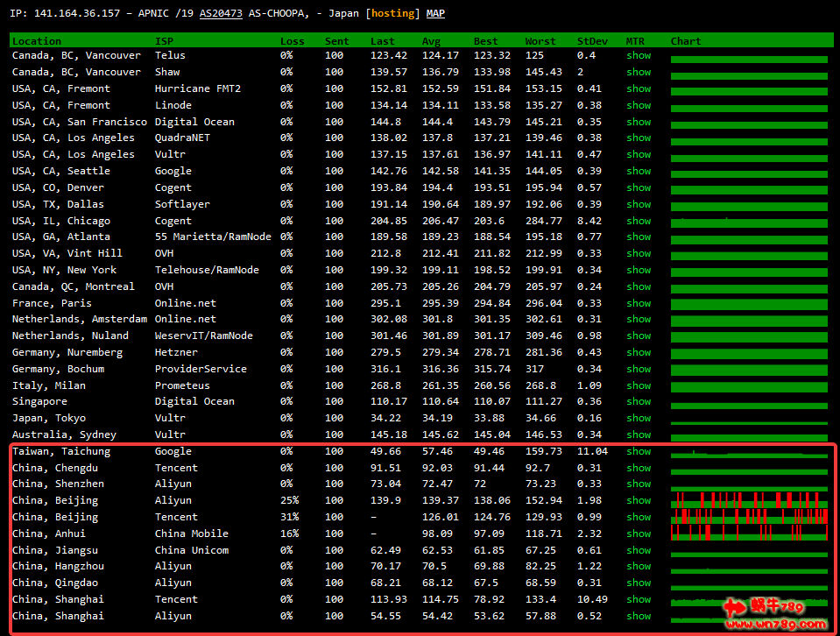Show MTR for Vancouver Telus row
The width and height of the screenshot is (840, 636).
(x=639, y=55)
